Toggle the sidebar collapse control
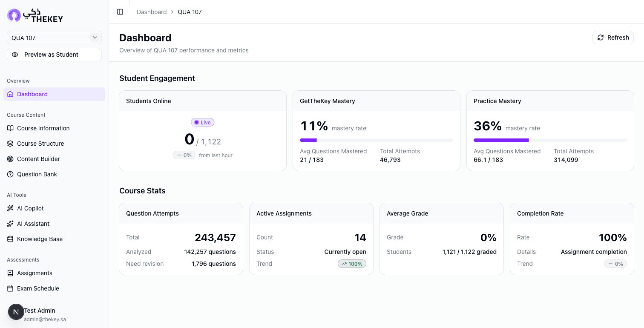The width and height of the screenshot is (644, 328). [x=120, y=12]
